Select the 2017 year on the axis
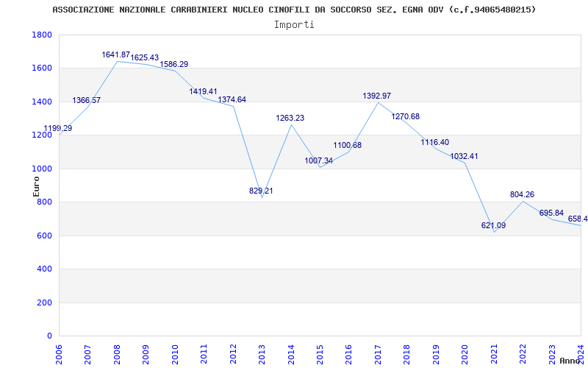Screen dimensions: 588x368 378,355
